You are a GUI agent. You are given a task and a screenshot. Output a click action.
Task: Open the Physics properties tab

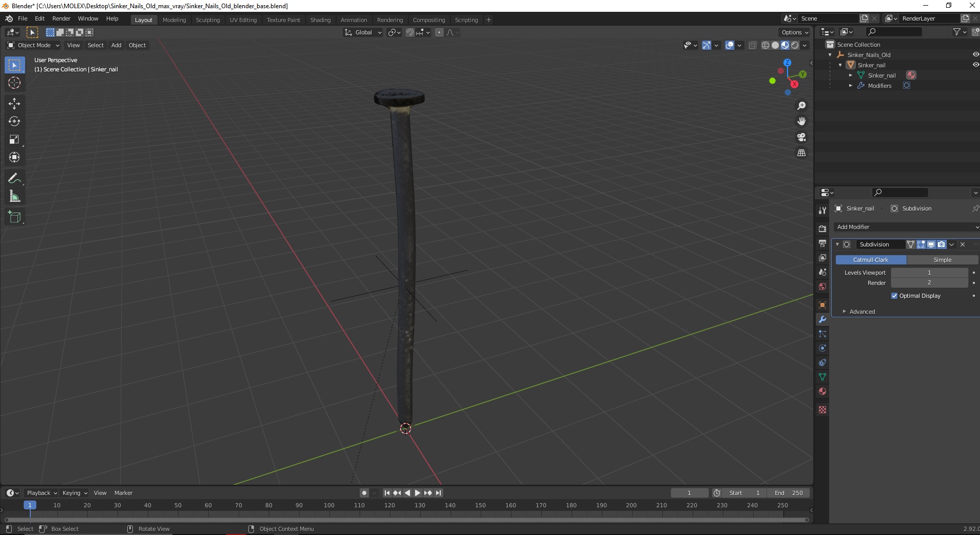click(822, 348)
